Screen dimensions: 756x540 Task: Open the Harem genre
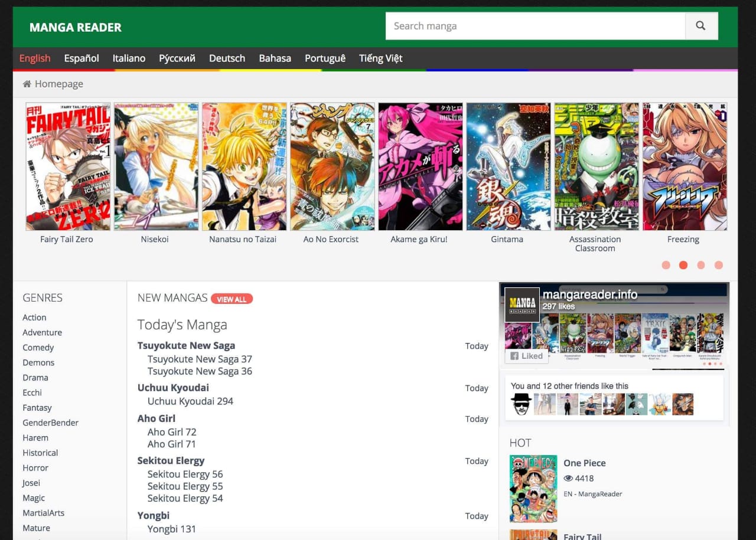pyautogui.click(x=35, y=438)
